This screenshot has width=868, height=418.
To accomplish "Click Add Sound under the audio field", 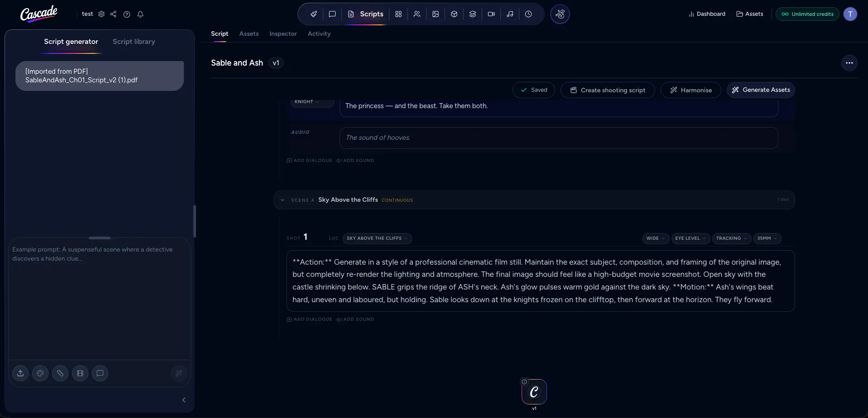I will (355, 161).
